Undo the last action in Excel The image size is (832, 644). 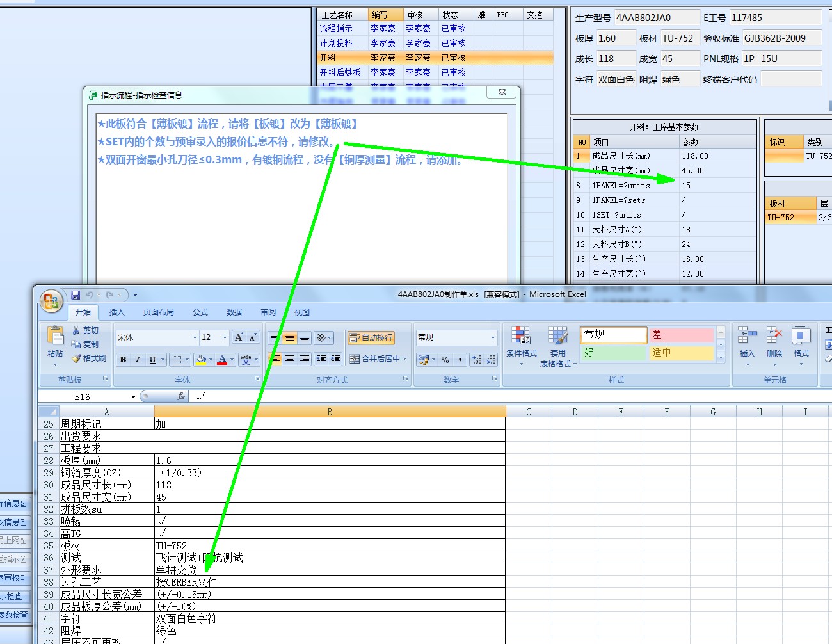pos(90,294)
